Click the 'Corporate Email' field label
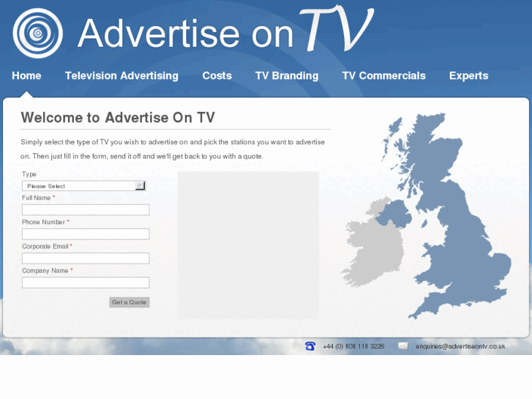Image resolution: width=532 pixels, height=399 pixels. click(45, 246)
